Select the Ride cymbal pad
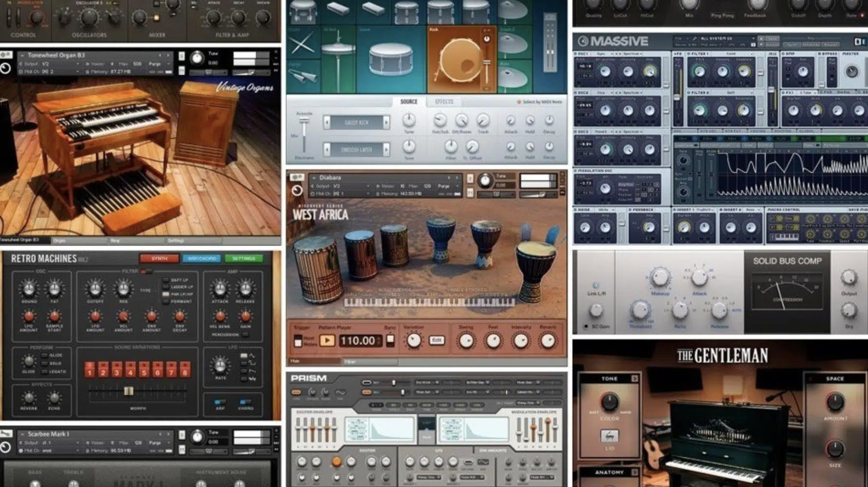This screenshot has width=868, height=487. (515, 76)
